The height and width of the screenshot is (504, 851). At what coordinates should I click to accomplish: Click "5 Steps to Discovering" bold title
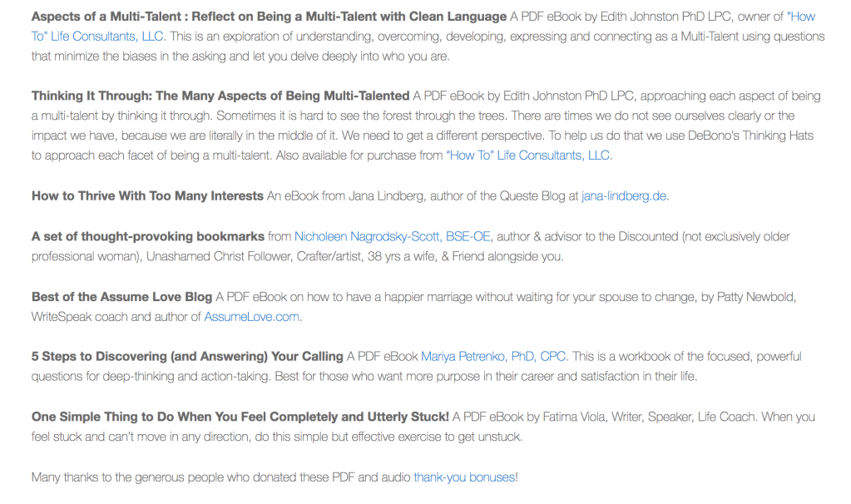(187, 356)
